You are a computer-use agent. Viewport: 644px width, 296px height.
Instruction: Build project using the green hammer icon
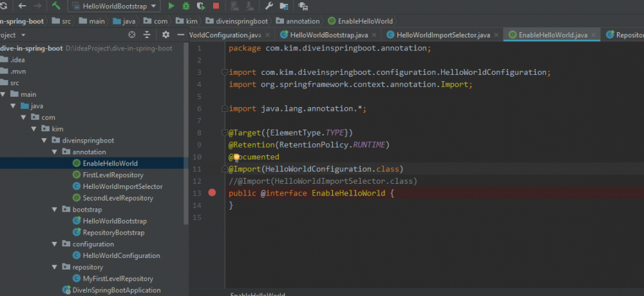56,6
